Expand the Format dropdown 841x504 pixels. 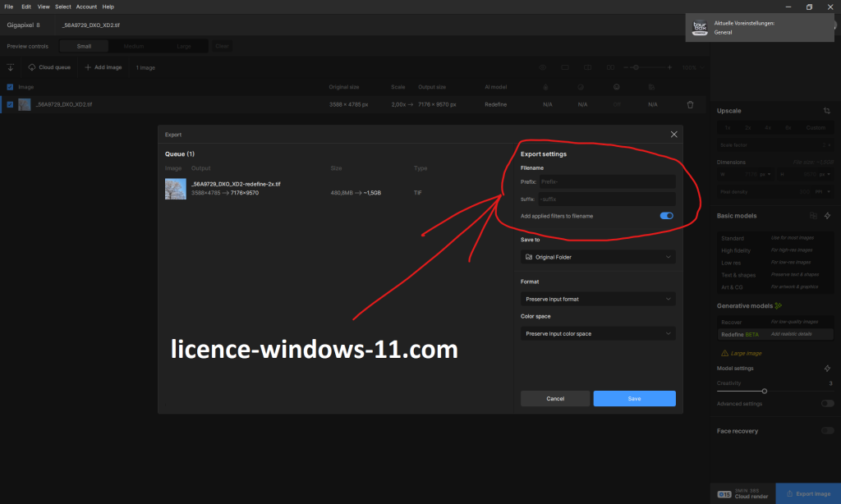pyautogui.click(x=598, y=299)
